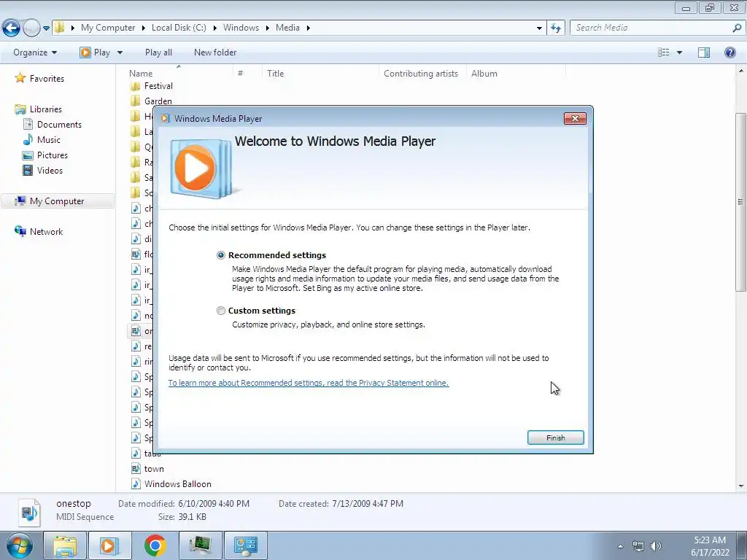Open the Privacy Statement online link
Viewport: 747px width, 560px height.
(309, 383)
